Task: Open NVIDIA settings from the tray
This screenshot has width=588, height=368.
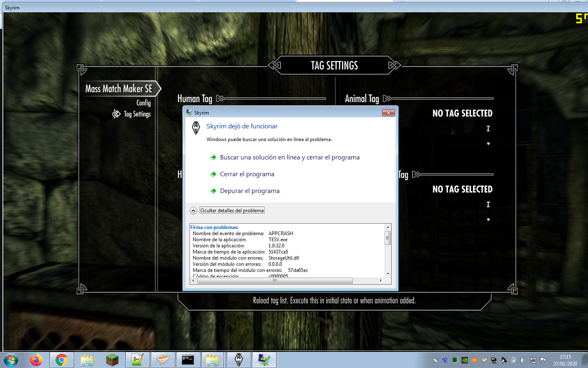Action: (x=464, y=360)
